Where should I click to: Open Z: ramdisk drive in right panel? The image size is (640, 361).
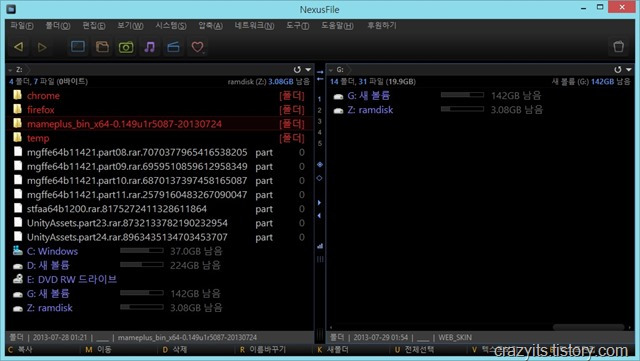370,109
